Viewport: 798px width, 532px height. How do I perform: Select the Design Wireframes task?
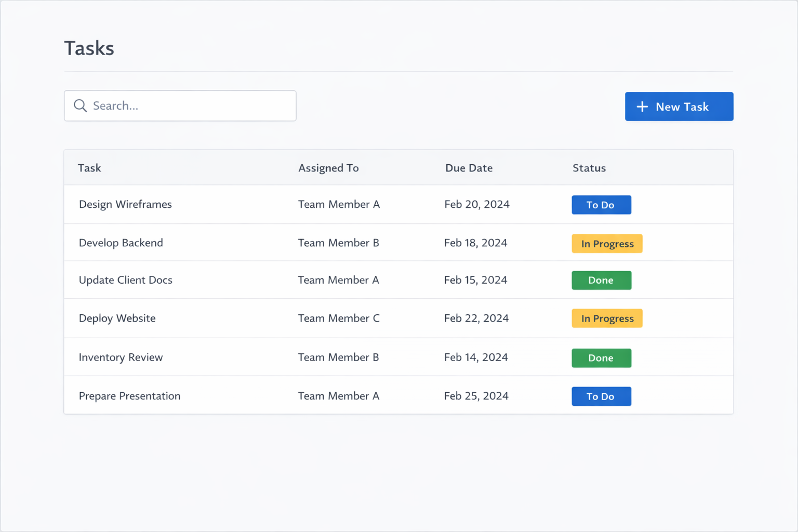[125, 204]
